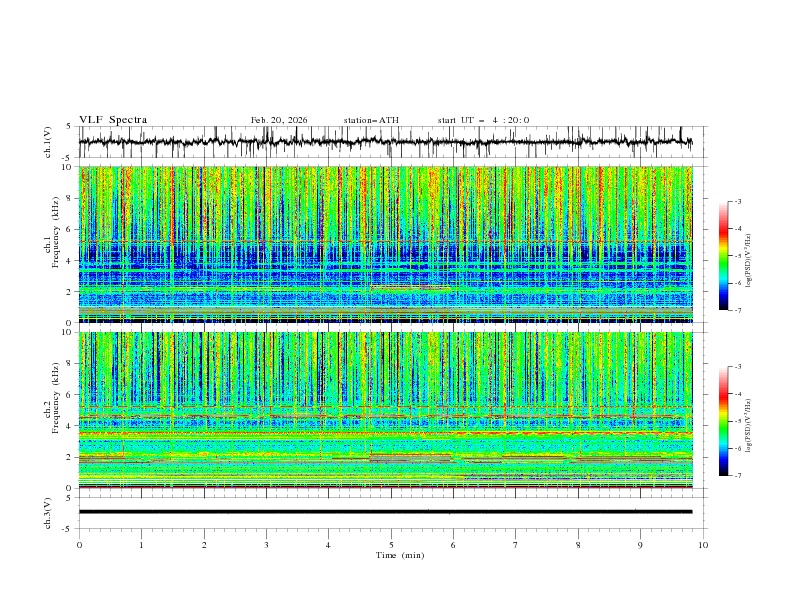The width and height of the screenshot is (792, 612).
Task: Click the "-5" tick on the ch.1(V) axis
Action: [x=68, y=158]
